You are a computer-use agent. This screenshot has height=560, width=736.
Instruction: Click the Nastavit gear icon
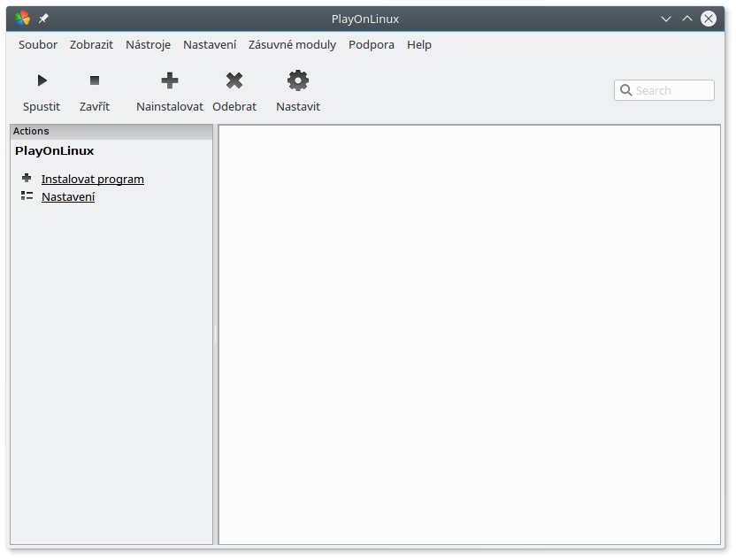298,81
